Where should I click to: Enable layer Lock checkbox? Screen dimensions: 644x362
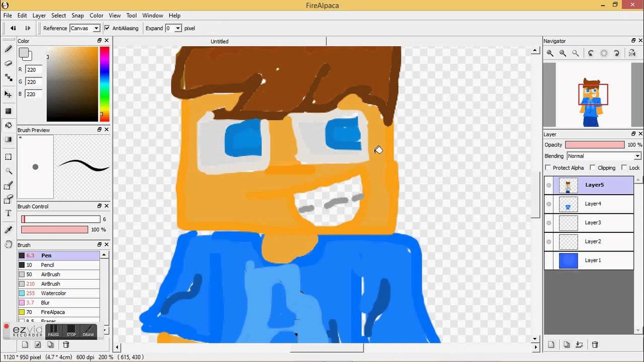coord(624,167)
